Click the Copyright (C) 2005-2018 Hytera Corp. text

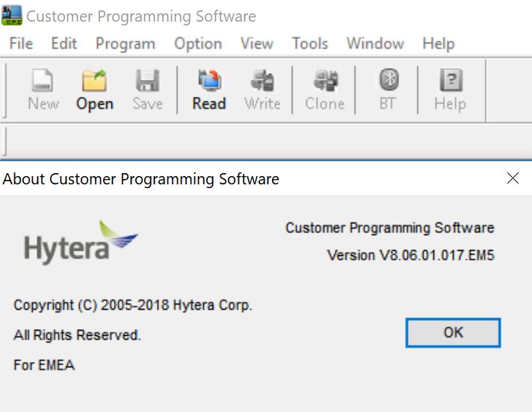[133, 305]
